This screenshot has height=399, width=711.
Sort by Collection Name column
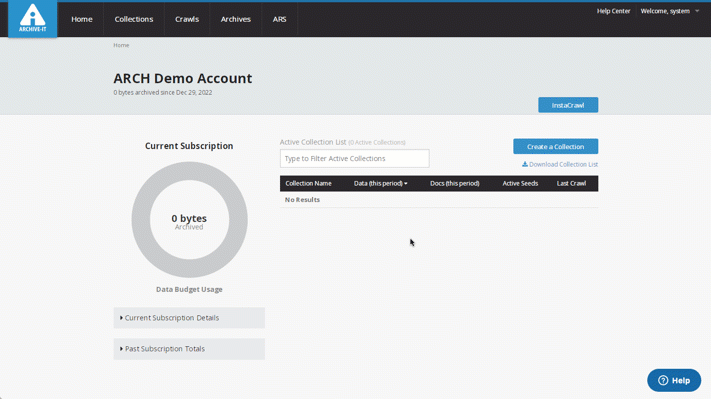click(308, 183)
